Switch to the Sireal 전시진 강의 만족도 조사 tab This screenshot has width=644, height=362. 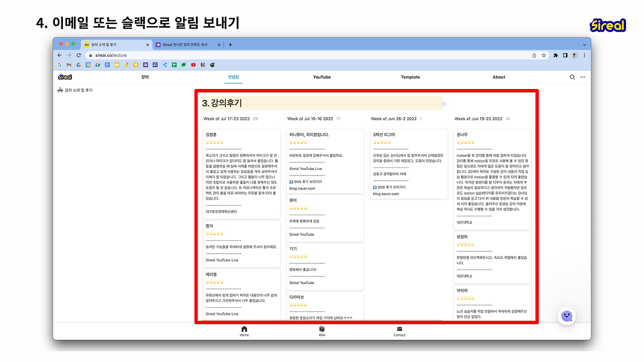(x=189, y=45)
